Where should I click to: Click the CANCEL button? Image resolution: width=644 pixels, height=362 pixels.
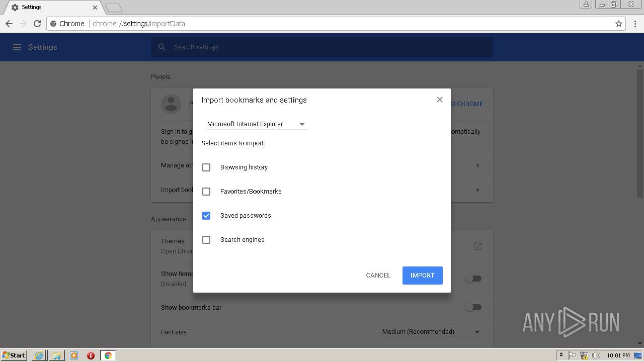tap(378, 276)
